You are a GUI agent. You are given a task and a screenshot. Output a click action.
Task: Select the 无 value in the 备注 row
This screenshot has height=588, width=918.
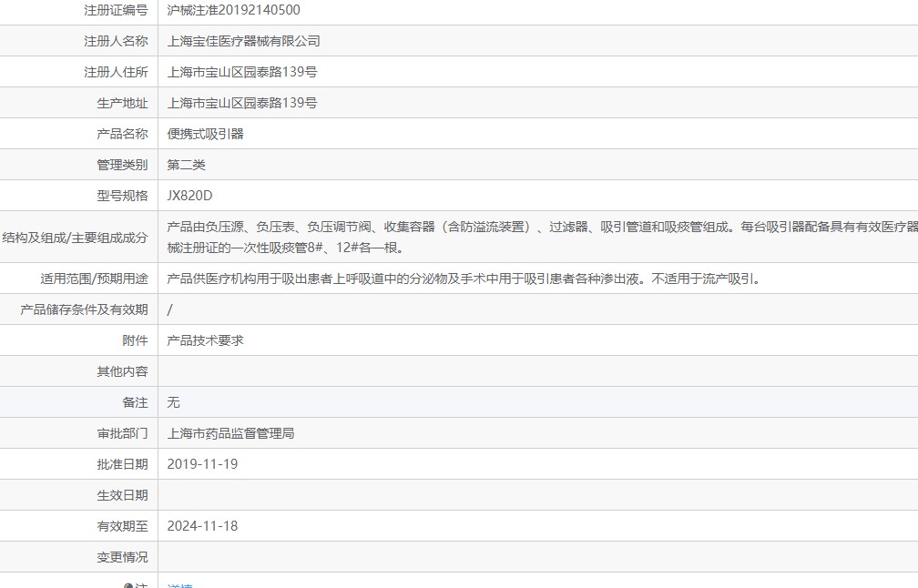tap(173, 402)
